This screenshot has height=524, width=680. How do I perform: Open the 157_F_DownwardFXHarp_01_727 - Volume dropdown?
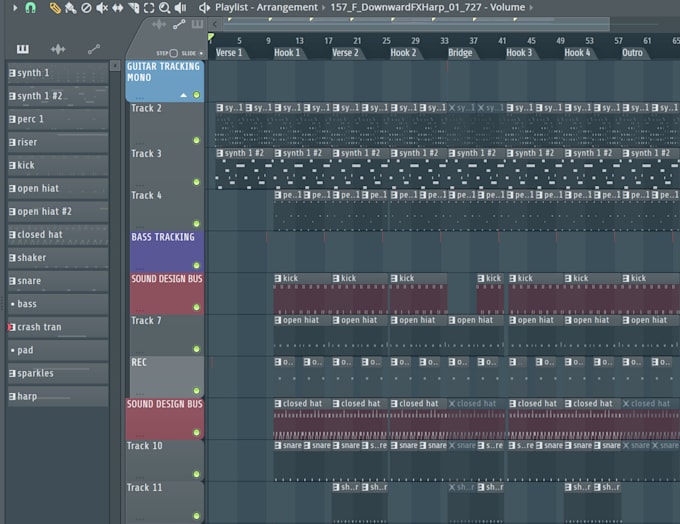tap(428, 7)
